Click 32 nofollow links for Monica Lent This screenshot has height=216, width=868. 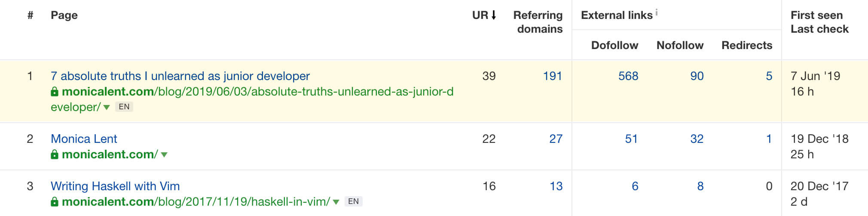697,139
